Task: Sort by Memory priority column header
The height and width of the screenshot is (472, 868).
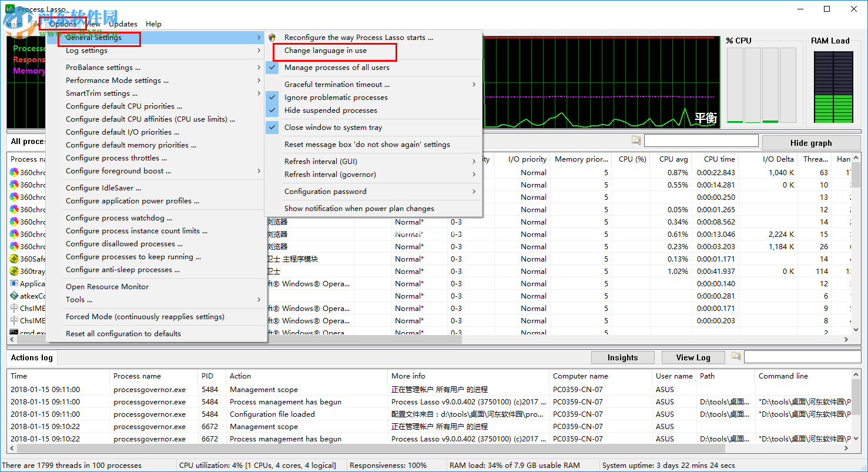Action: [x=581, y=159]
